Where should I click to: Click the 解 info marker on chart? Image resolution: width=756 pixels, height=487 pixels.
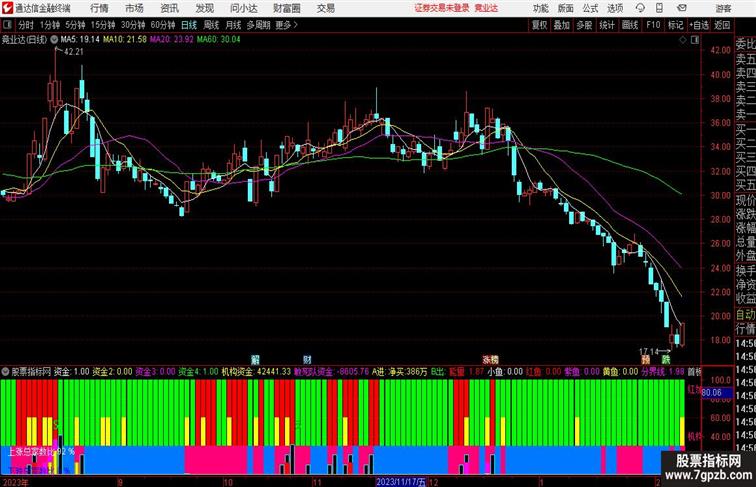(x=256, y=359)
